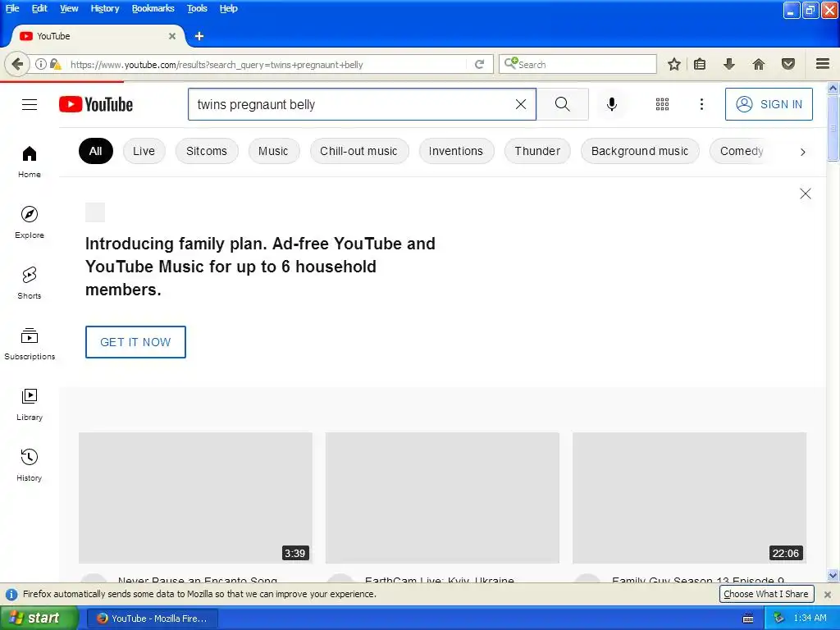The image size is (840, 630).
Task: Close the Firefox data notification bar
Action: (x=828, y=594)
